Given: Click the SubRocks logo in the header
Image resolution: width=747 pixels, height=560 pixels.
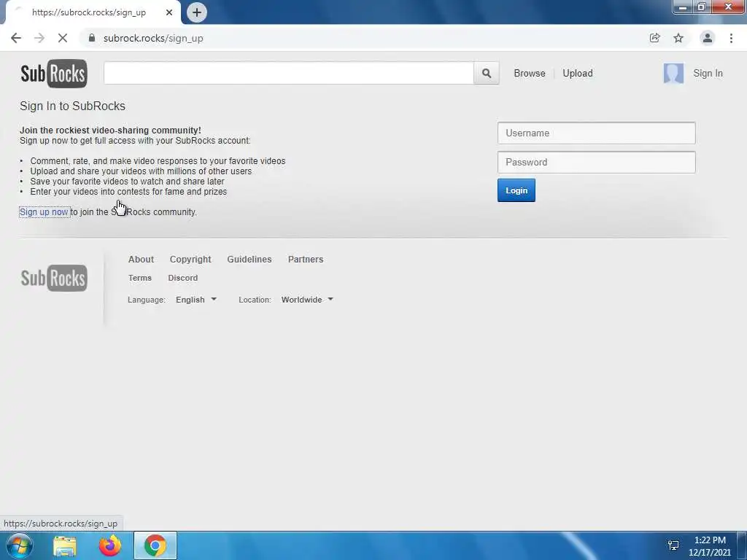Looking at the screenshot, I should point(54,74).
